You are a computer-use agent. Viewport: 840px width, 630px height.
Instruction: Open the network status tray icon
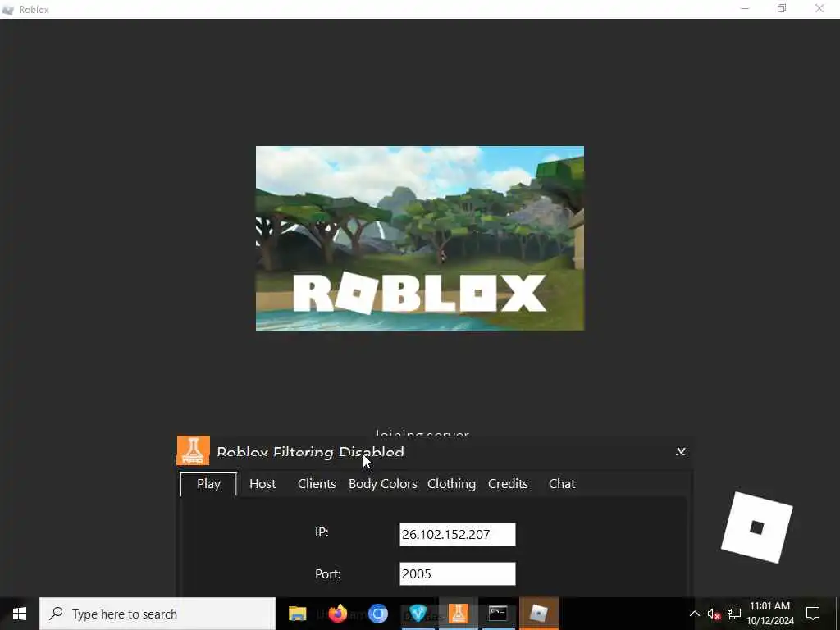734,614
